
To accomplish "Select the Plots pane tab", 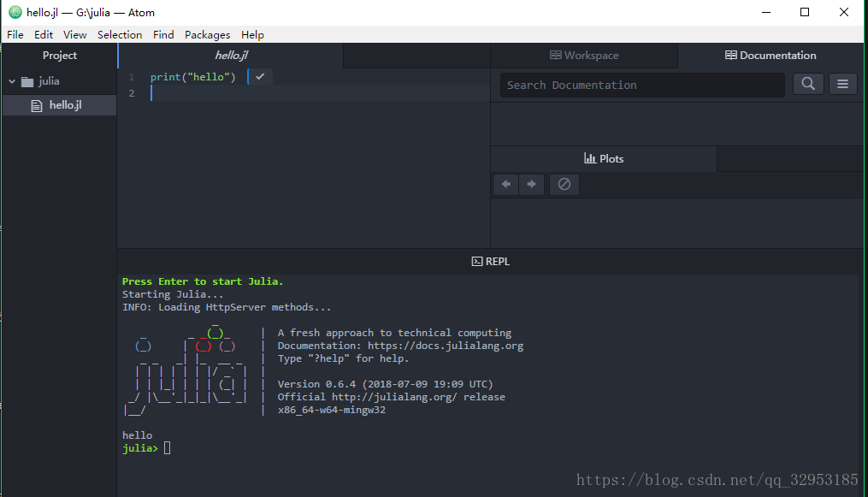I will coord(604,159).
